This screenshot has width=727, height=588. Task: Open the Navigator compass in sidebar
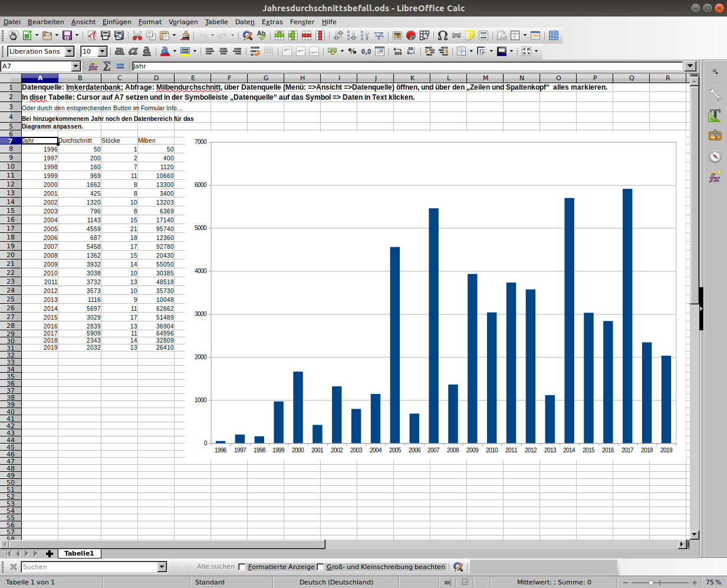(715, 156)
